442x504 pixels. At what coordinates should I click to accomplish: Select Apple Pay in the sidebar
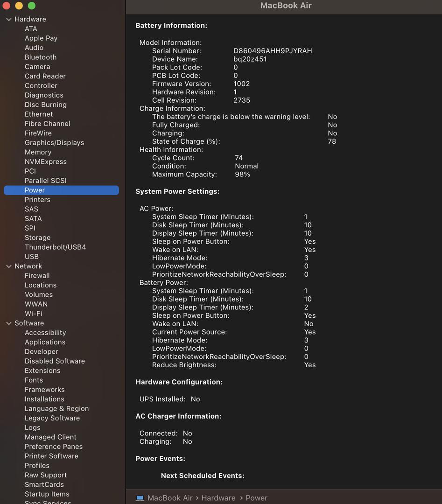(x=41, y=38)
